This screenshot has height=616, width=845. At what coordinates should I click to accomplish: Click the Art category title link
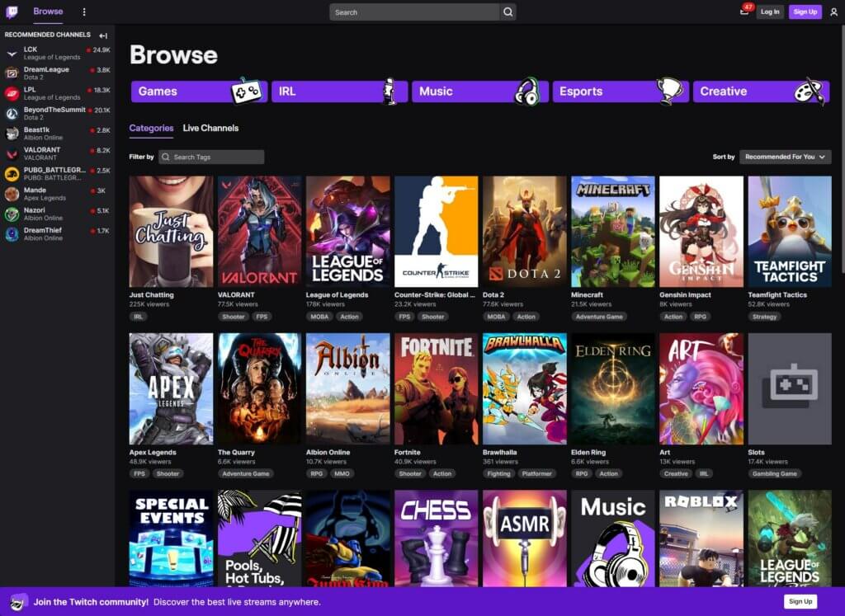pyautogui.click(x=664, y=452)
